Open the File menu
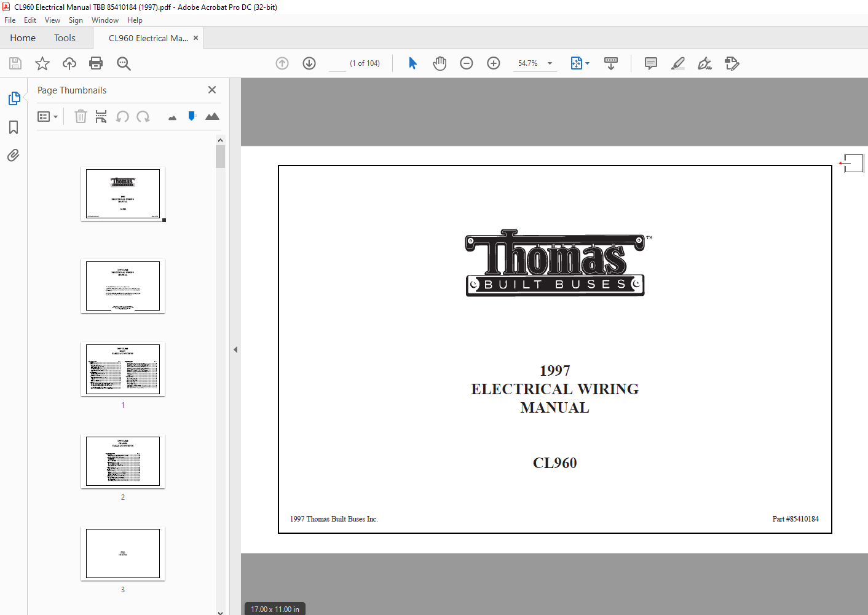868x615 pixels. point(10,20)
